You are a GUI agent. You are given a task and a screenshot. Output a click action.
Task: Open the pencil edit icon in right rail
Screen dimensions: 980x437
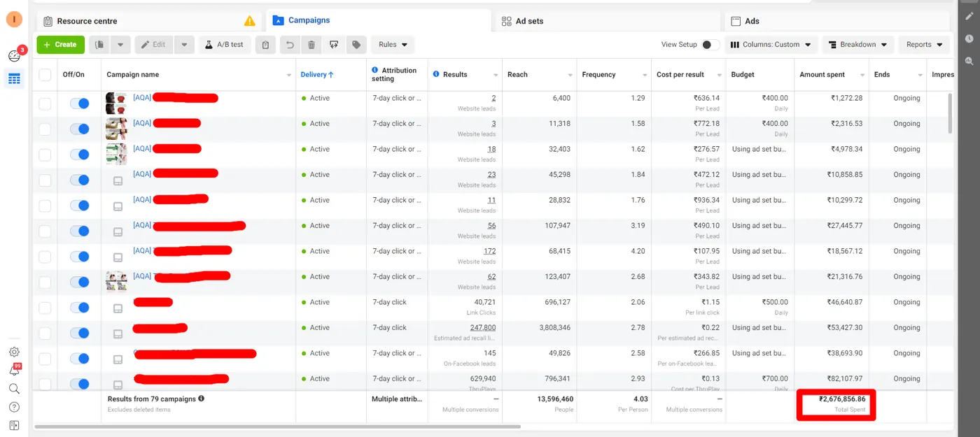pyautogui.click(x=969, y=16)
